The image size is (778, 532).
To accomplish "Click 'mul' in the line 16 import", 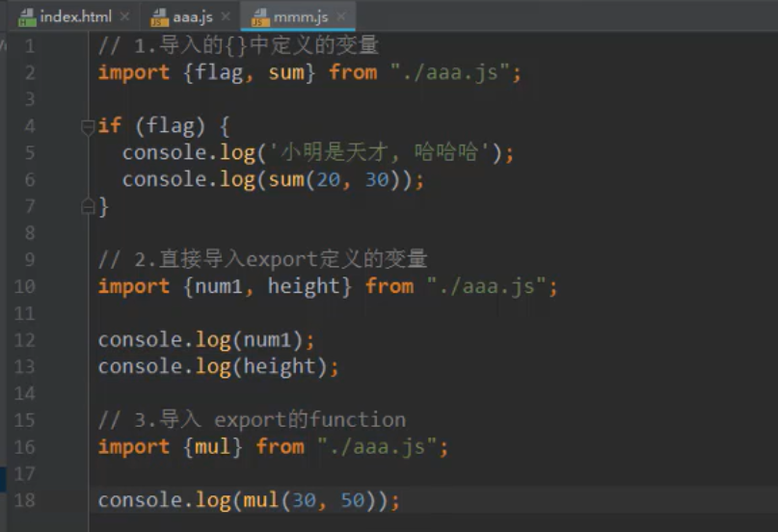I will pyautogui.click(x=212, y=447).
